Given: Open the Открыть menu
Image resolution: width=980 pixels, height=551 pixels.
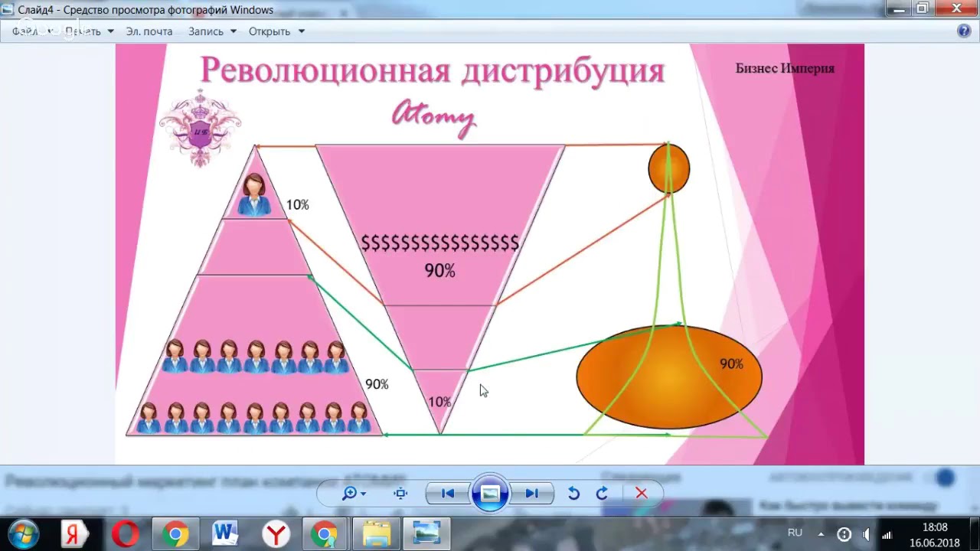Looking at the screenshot, I should point(269,31).
